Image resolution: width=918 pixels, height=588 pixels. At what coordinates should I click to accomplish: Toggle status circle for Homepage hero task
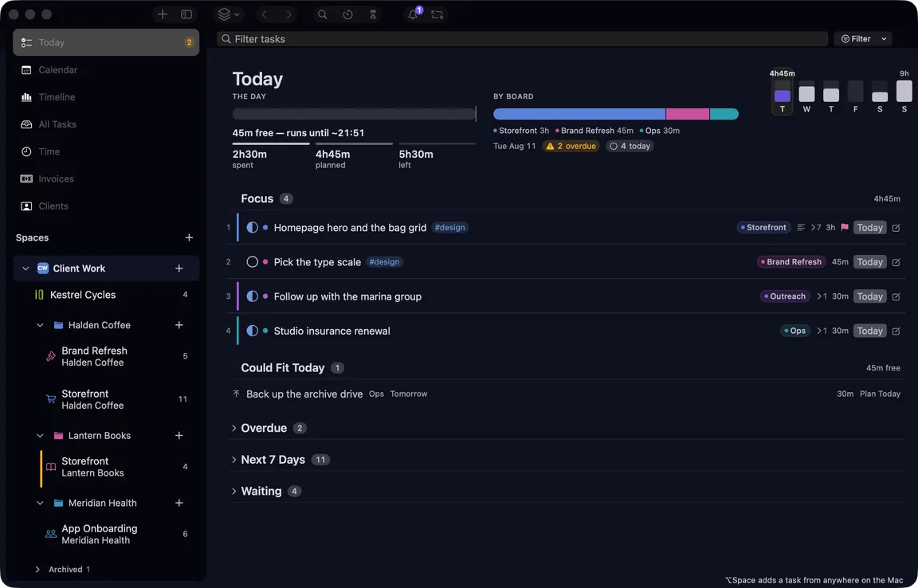click(253, 227)
